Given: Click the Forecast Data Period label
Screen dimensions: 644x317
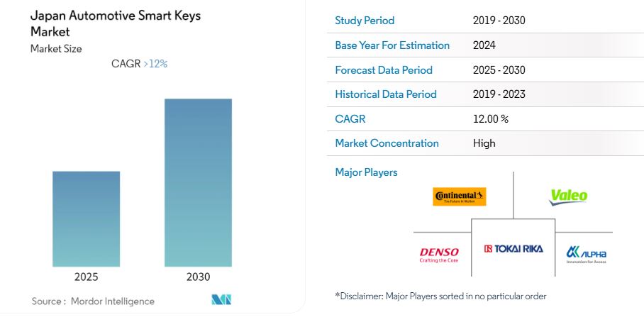Looking at the screenshot, I should [x=384, y=70].
